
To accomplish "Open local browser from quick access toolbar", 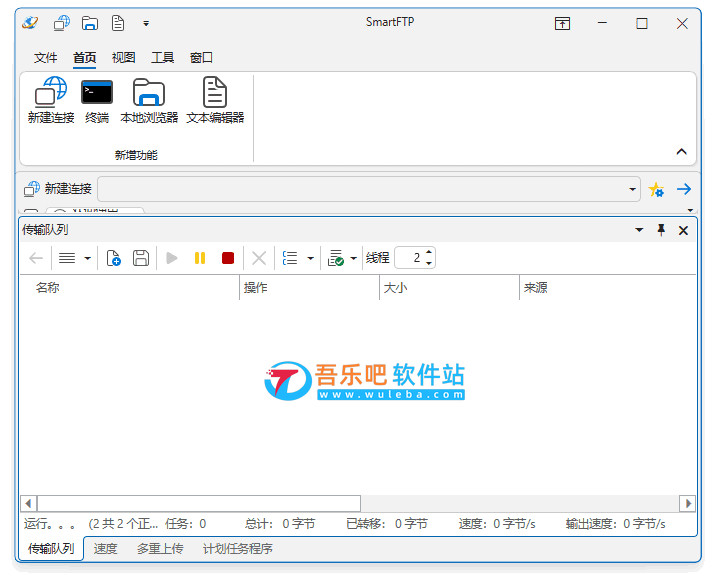I will (x=90, y=23).
